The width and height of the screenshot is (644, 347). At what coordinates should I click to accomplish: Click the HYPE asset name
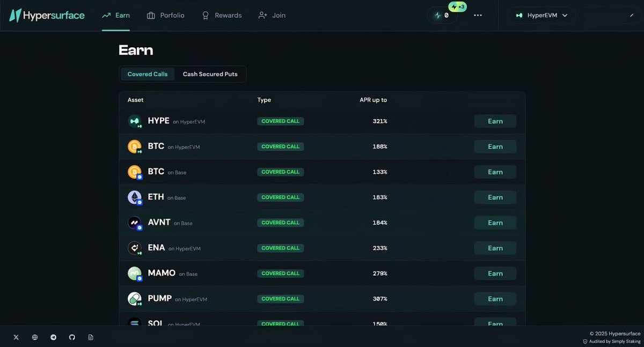[158, 121]
